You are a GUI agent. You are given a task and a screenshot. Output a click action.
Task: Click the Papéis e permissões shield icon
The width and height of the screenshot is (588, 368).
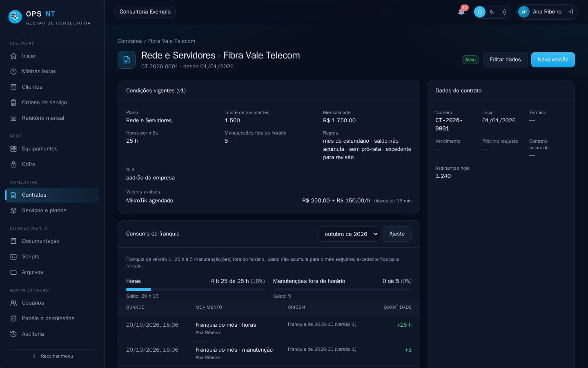[13, 319]
